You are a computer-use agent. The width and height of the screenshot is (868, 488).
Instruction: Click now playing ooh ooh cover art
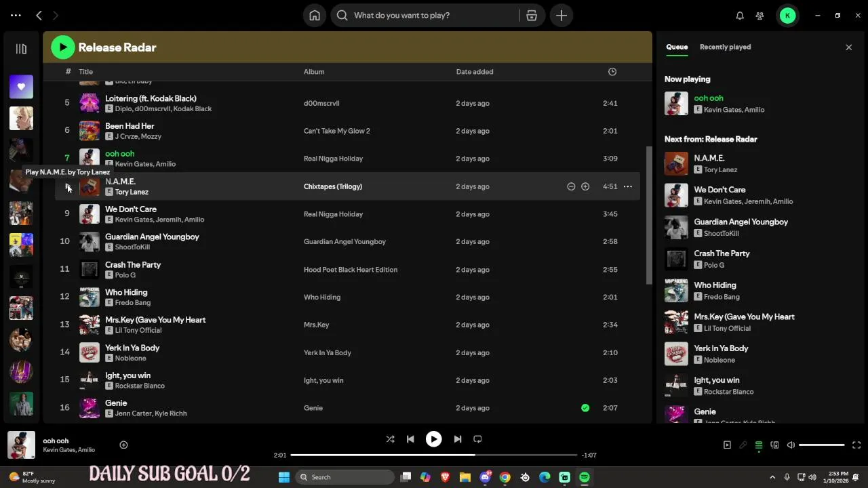(x=21, y=445)
